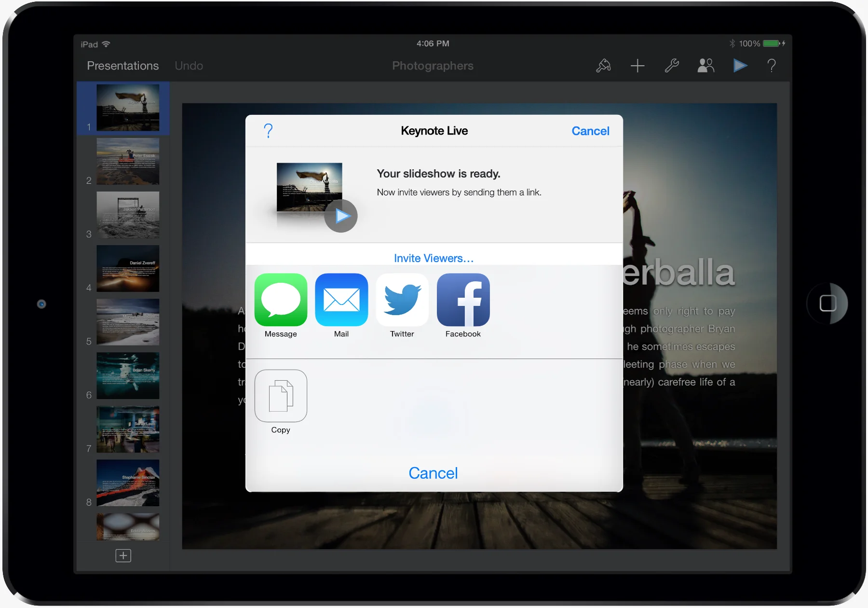This screenshot has height=608, width=868.
Task: Tap the plus Insert icon in toolbar
Action: tap(637, 66)
